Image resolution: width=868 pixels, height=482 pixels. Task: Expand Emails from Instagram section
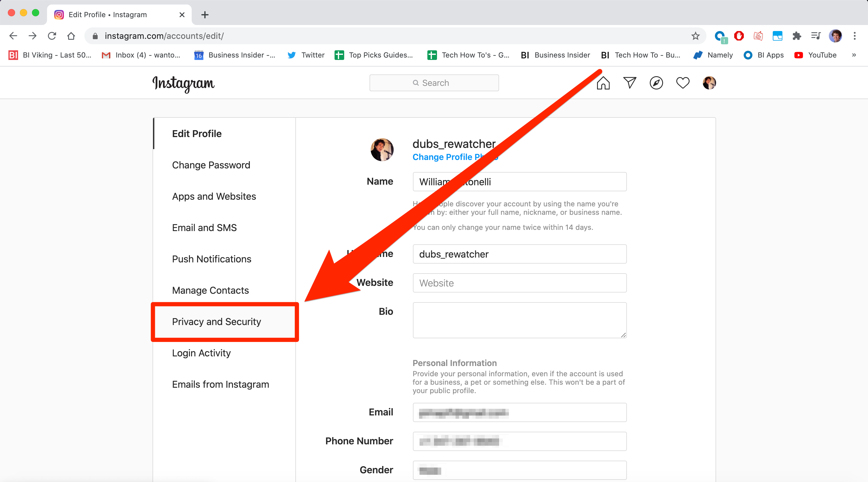tap(220, 384)
